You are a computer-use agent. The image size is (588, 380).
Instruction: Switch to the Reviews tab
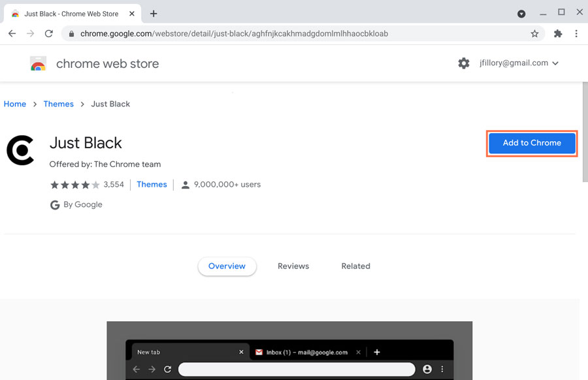293,266
